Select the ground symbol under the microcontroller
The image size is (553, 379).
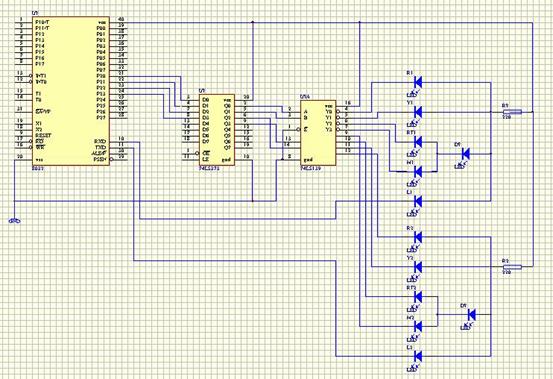pyautogui.click(x=14, y=221)
